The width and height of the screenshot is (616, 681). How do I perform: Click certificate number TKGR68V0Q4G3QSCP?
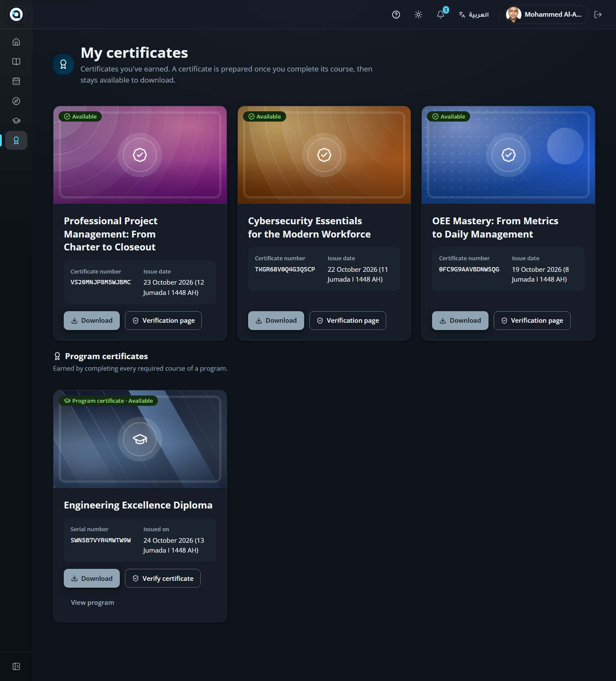pyautogui.click(x=285, y=269)
